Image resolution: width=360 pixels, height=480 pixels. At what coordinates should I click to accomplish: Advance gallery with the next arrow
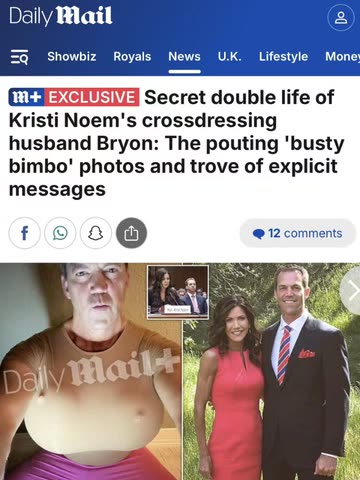click(x=351, y=291)
